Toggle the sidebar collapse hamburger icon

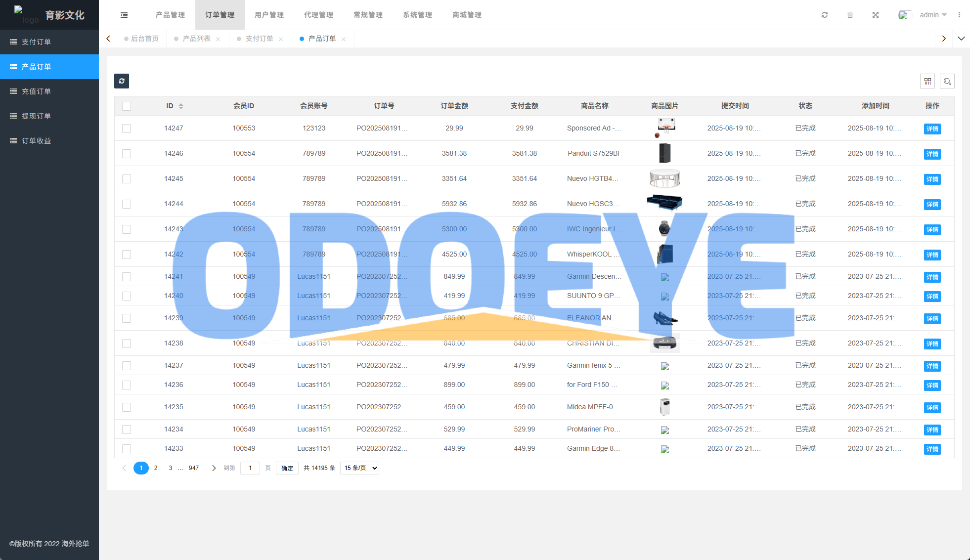[x=124, y=15]
